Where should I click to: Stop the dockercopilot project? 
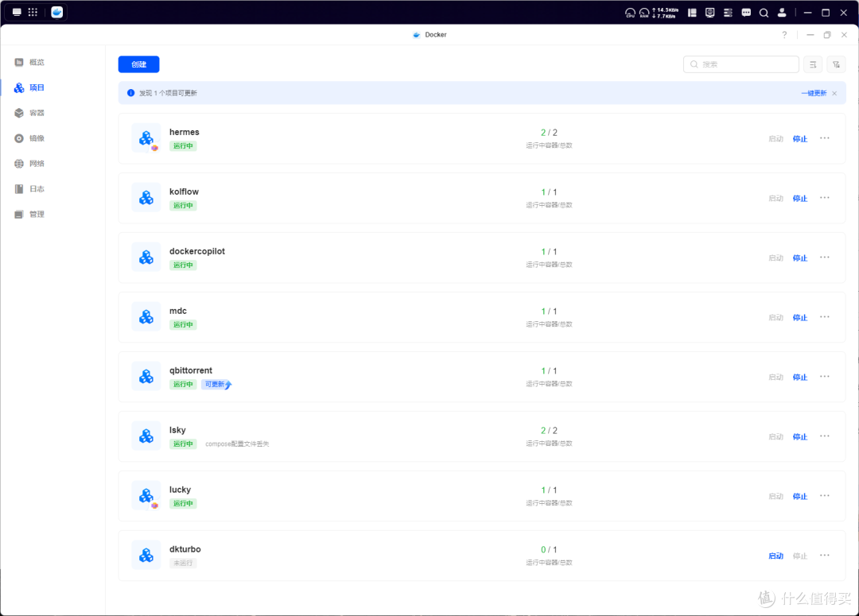pos(800,258)
